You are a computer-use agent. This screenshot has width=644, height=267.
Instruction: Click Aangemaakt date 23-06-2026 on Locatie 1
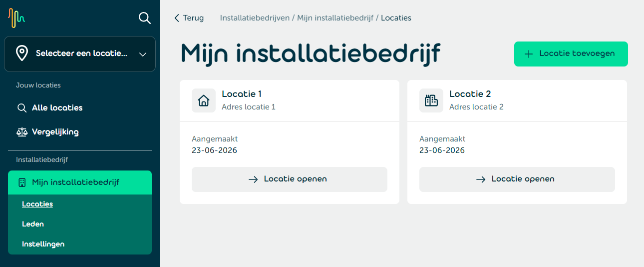[214, 150]
